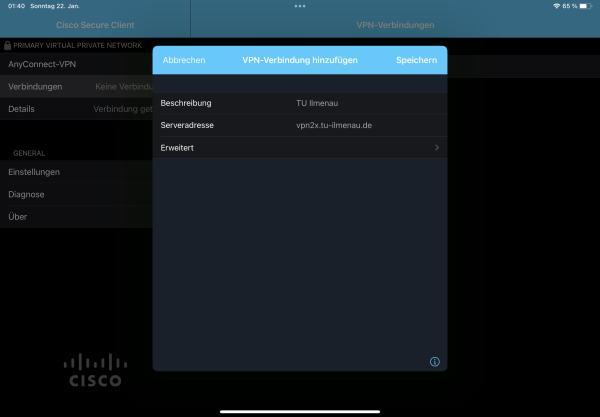
Task: Tap the battery indicator icon
Action: tap(585, 6)
